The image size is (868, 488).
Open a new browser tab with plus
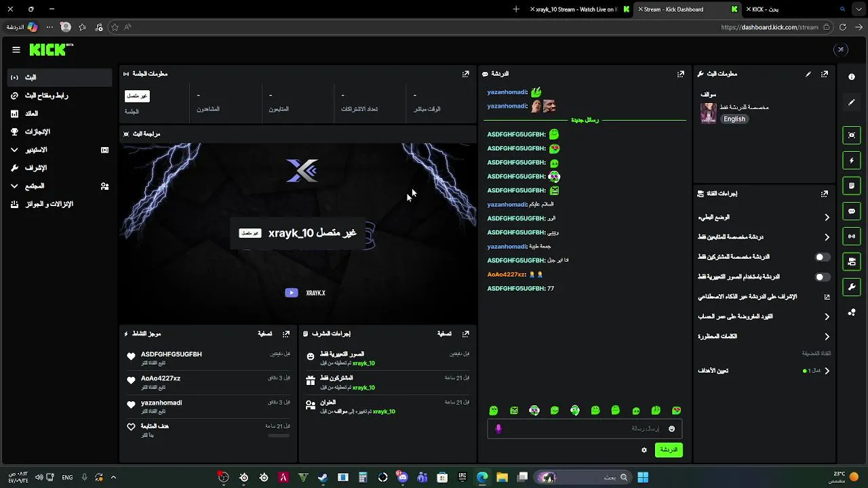click(x=516, y=9)
